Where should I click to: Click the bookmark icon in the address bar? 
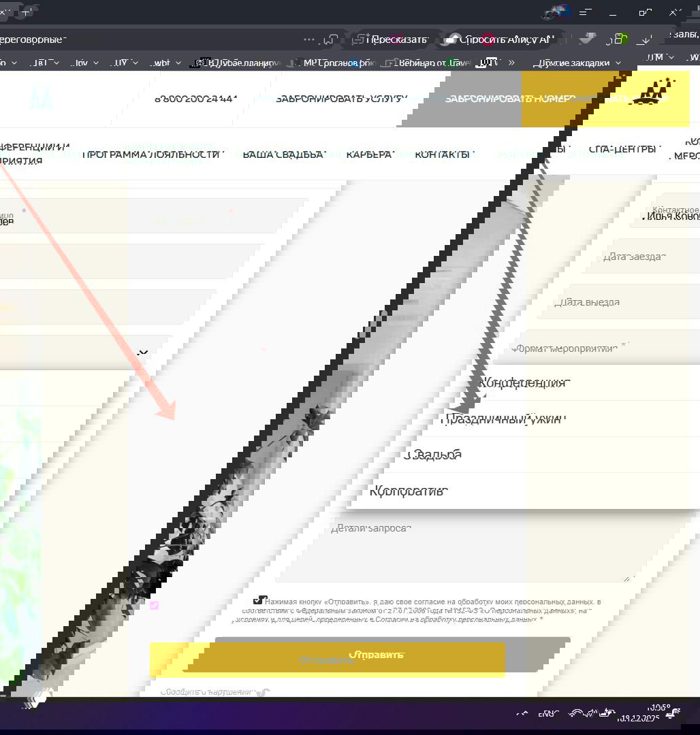332,39
